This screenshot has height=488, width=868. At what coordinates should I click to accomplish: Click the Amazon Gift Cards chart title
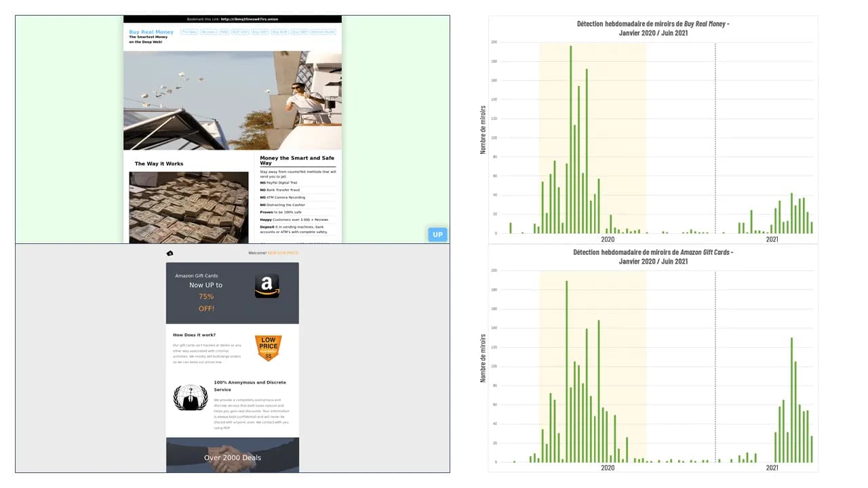[x=653, y=256]
